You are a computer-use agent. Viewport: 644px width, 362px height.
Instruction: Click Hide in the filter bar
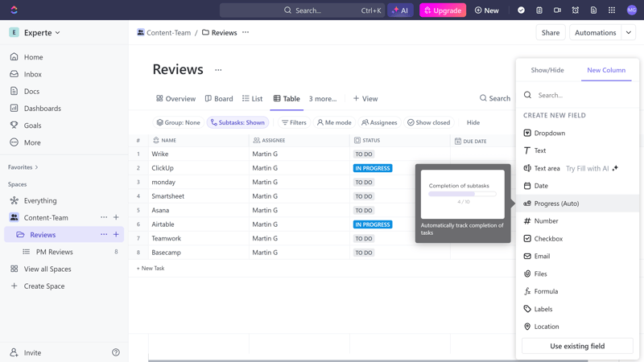(x=473, y=122)
